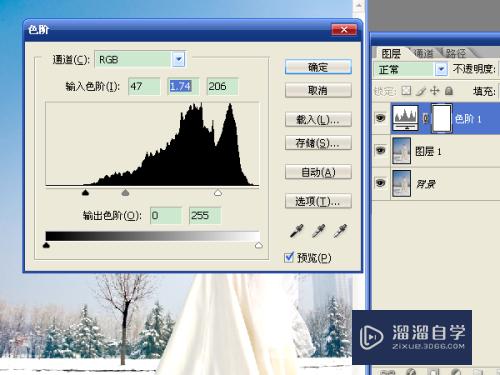
Task: Select the 背景 layer name
Action: [426, 184]
